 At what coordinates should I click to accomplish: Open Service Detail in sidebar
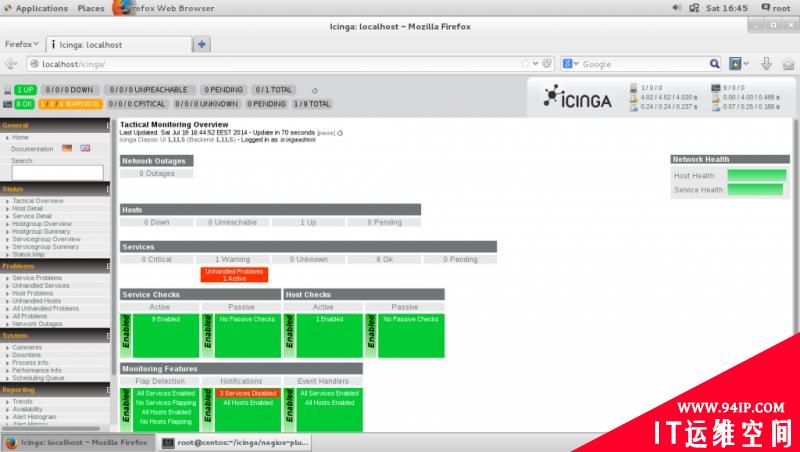pos(32,216)
